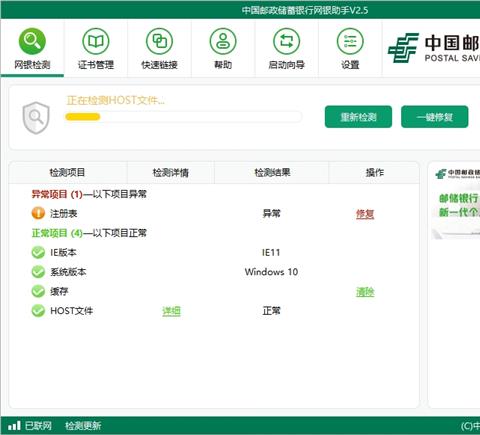Open the 证书管理 book icon

pyautogui.click(x=96, y=41)
